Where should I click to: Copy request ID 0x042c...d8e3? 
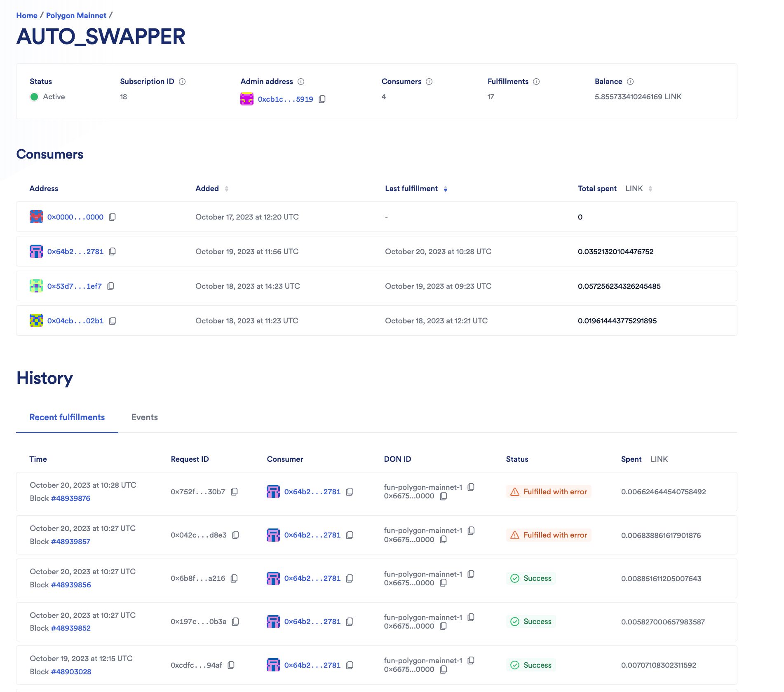(x=235, y=535)
